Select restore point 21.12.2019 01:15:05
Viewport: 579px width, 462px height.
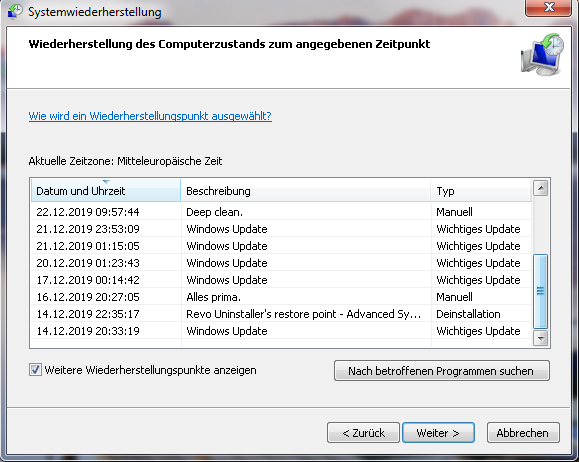click(x=281, y=246)
